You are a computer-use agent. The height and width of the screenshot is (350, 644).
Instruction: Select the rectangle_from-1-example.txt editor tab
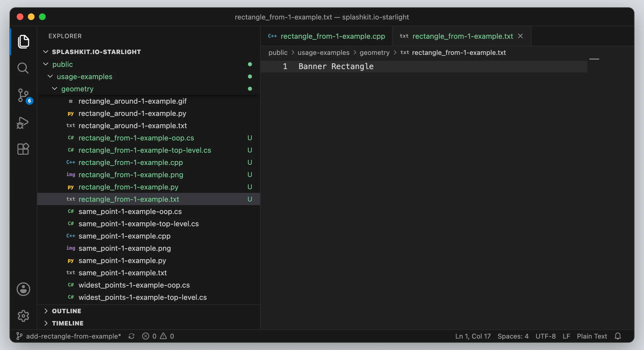click(x=462, y=36)
